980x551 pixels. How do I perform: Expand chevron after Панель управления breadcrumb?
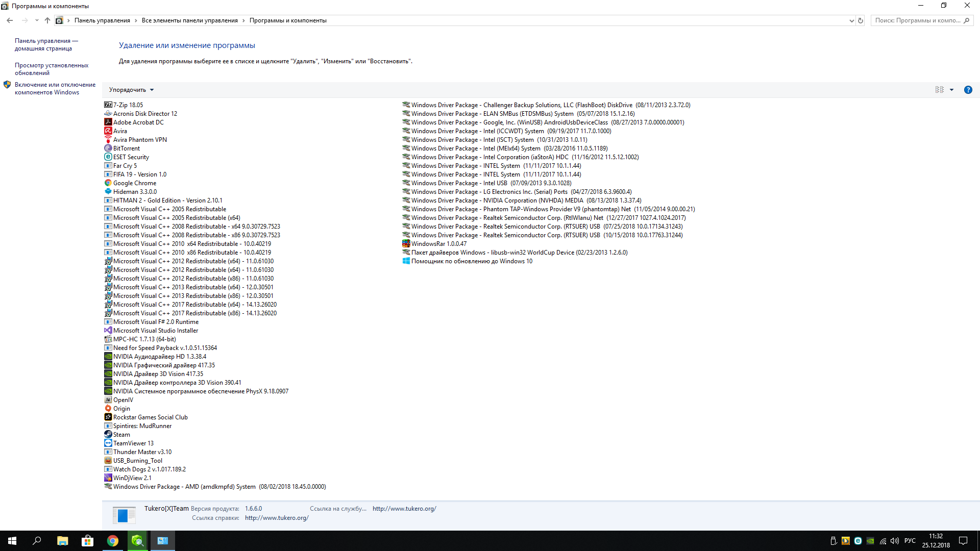(136, 20)
